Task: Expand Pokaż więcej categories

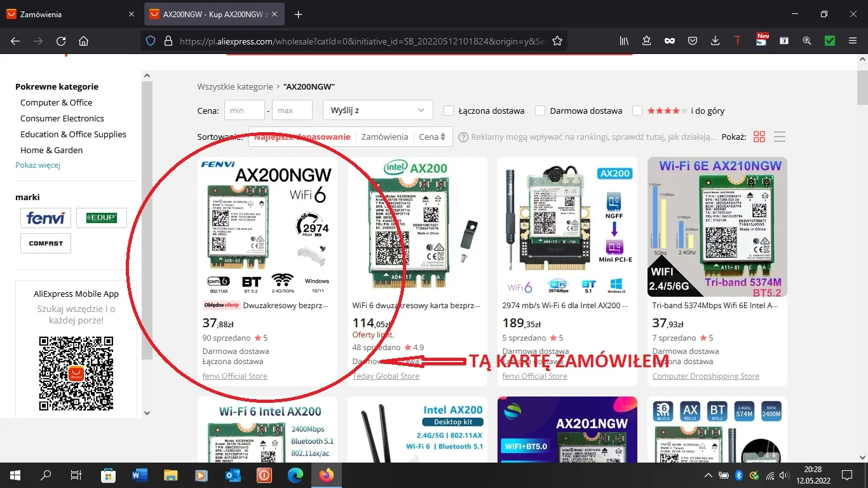Action: [x=37, y=165]
